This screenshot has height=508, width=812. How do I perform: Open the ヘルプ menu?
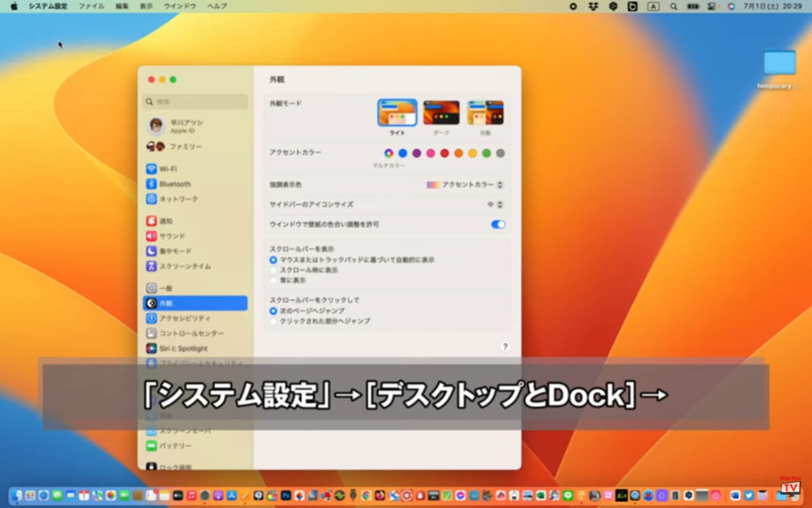[217, 6]
